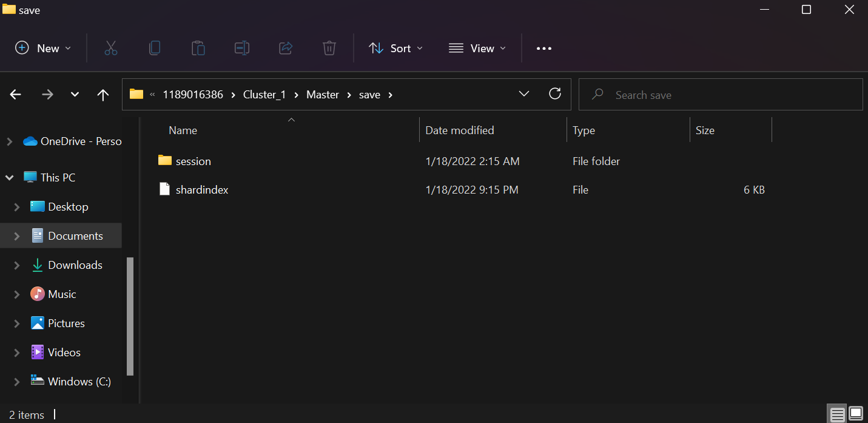Screen dimensions: 868x423
Task: Switch to details view in status bar
Action: point(838,415)
